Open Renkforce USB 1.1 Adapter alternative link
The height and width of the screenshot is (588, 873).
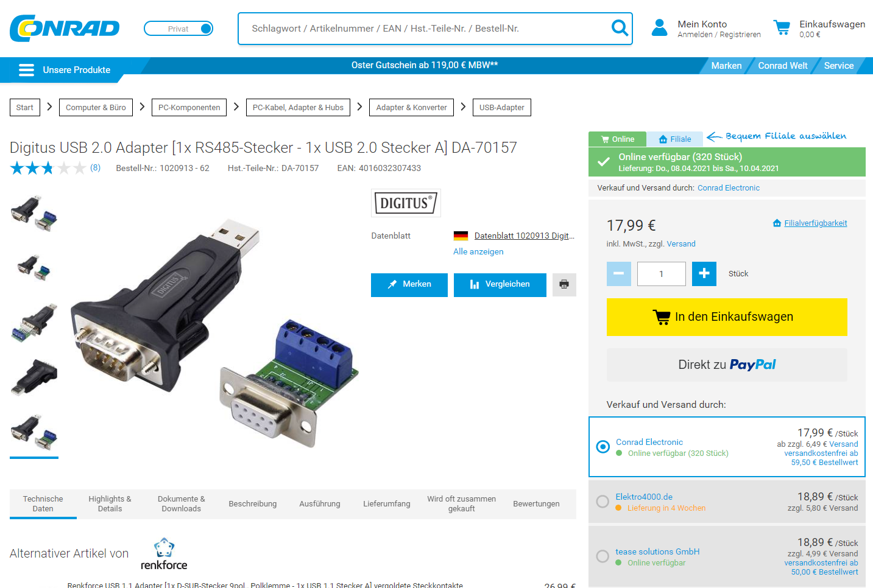tap(265, 585)
